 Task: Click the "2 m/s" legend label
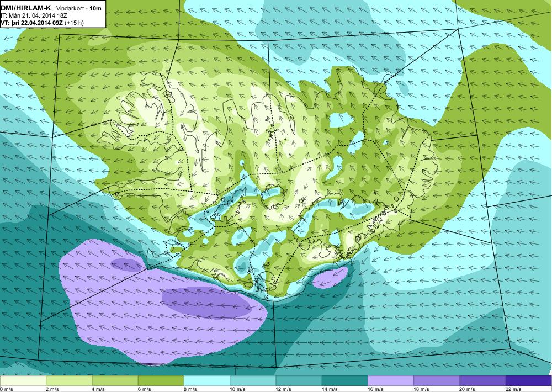coord(52,389)
